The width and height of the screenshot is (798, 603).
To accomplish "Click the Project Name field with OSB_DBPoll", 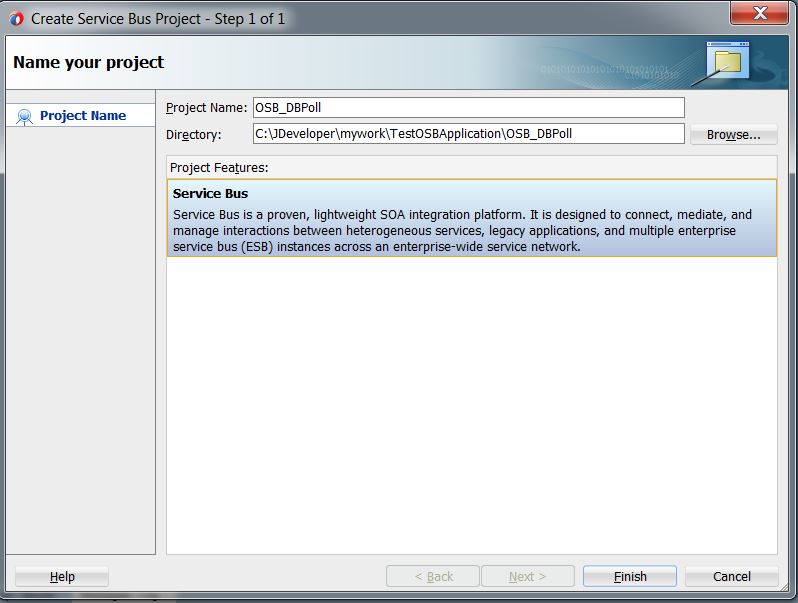I will coord(468,108).
